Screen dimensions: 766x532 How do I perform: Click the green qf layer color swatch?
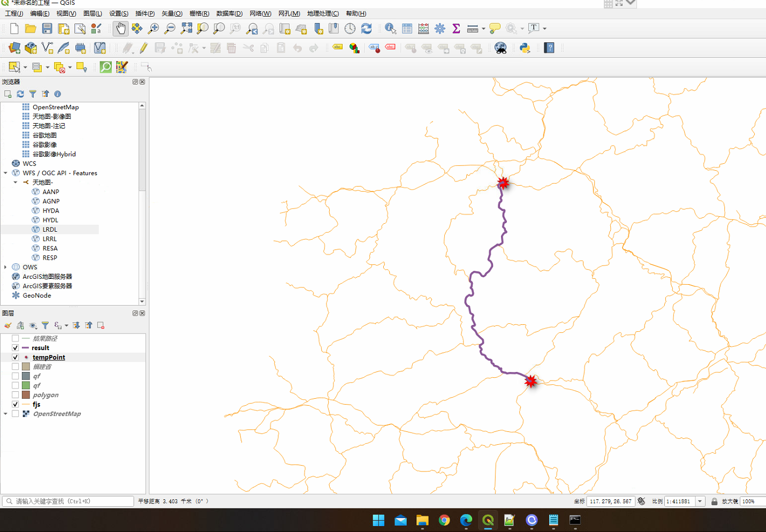25,385
